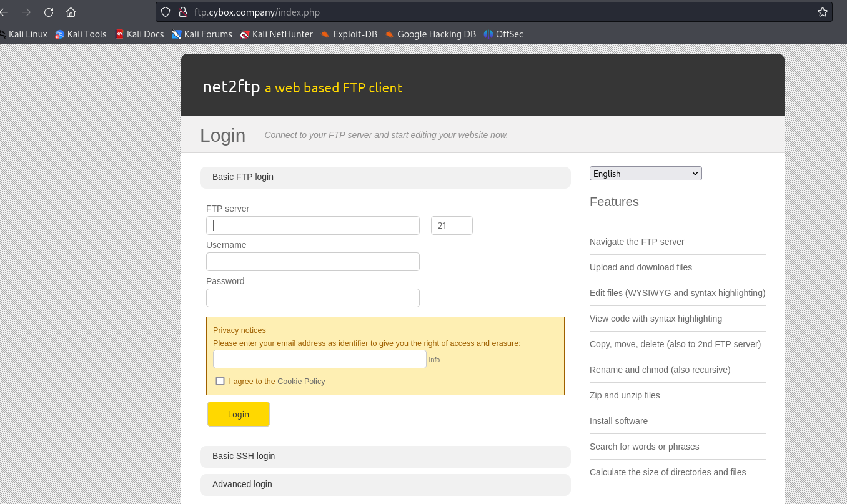Image resolution: width=847 pixels, height=504 pixels.
Task: Click 'Install software' feature text
Action: (x=619, y=421)
